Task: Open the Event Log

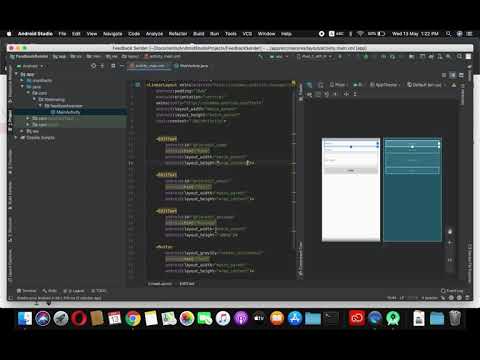Action: click(452, 291)
